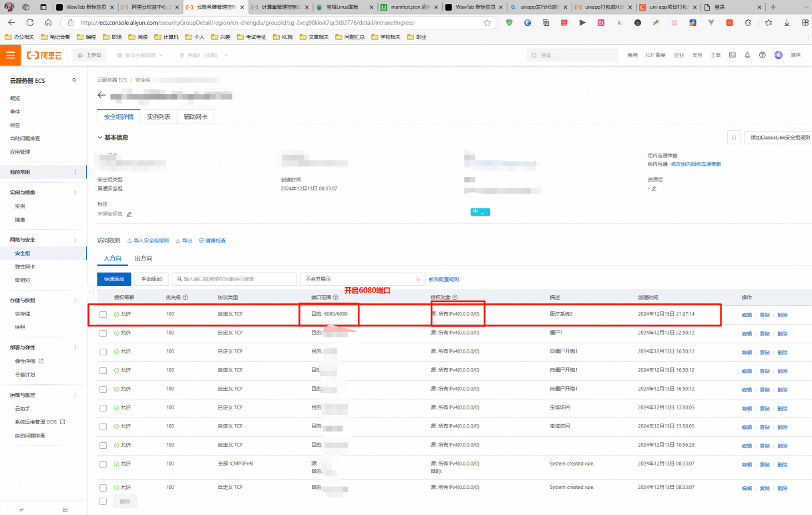Open the 不合并展示 dropdown
Image resolution: width=812 pixels, height=515 pixels.
tap(363, 279)
